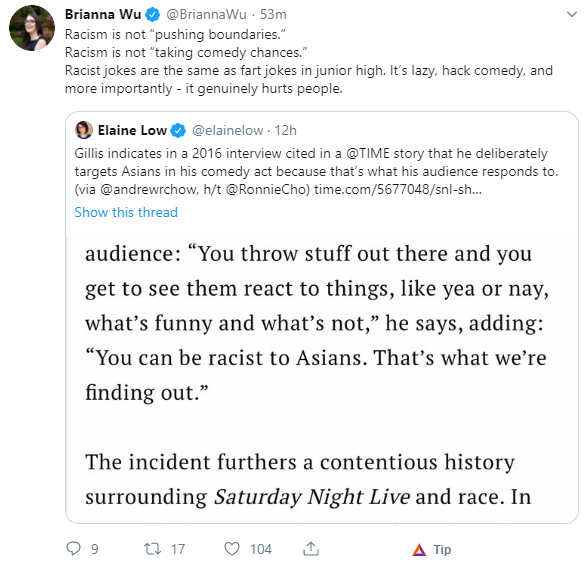Click the reply speech bubble icon
The width and height of the screenshot is (588, 566).
point(73,549)
